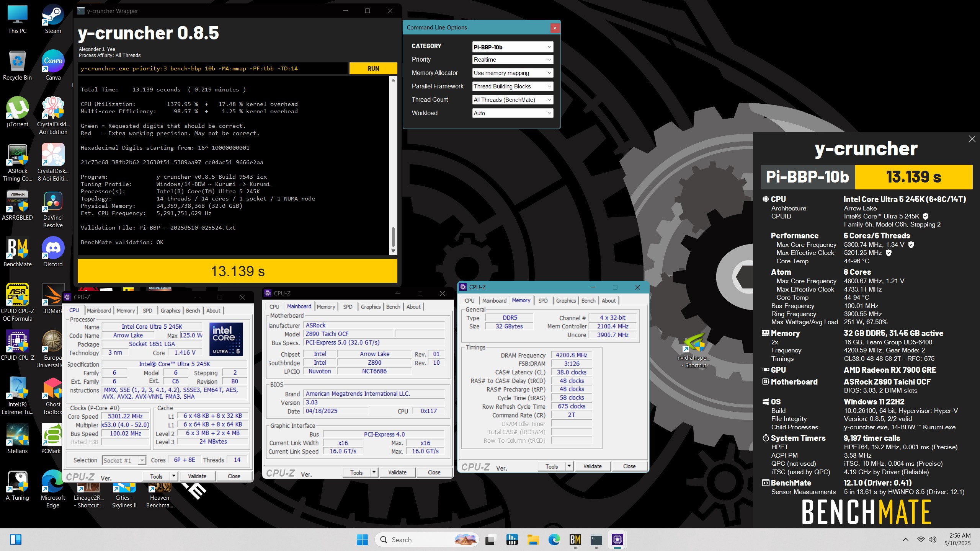Screen dimensions: 980x551
Task: Close the Command Line Options panel
Action: tap(555, 28)
